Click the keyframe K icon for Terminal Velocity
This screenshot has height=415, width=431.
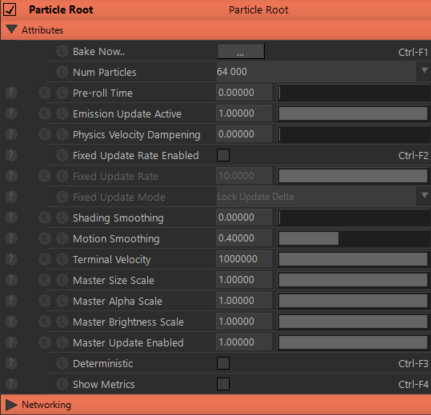[44, 259]
